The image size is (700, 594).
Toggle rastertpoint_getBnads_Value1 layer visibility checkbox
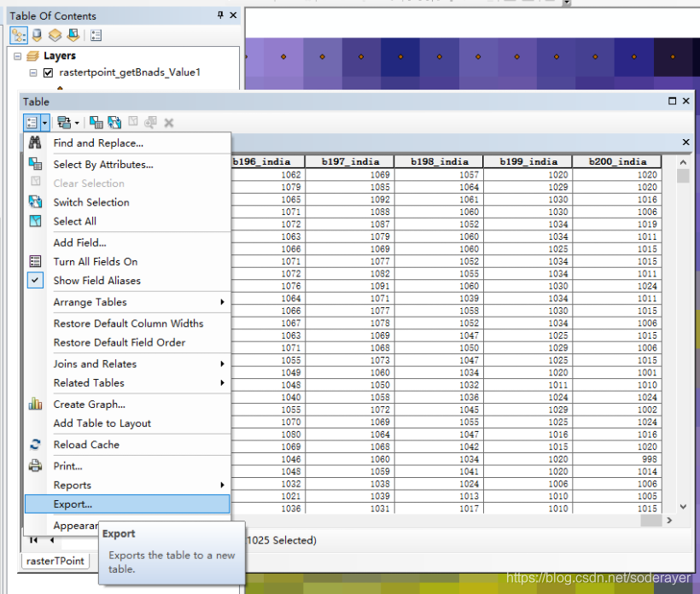[x=48, y=73]
